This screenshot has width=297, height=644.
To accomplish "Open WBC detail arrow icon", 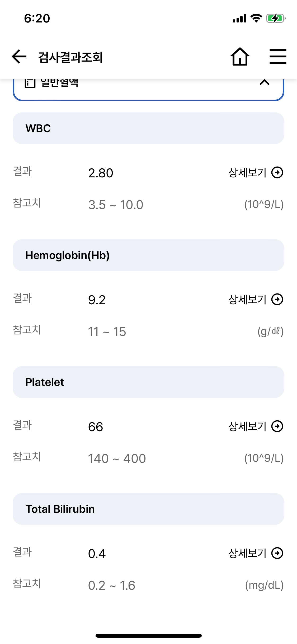I will click(x=277, y=173).
